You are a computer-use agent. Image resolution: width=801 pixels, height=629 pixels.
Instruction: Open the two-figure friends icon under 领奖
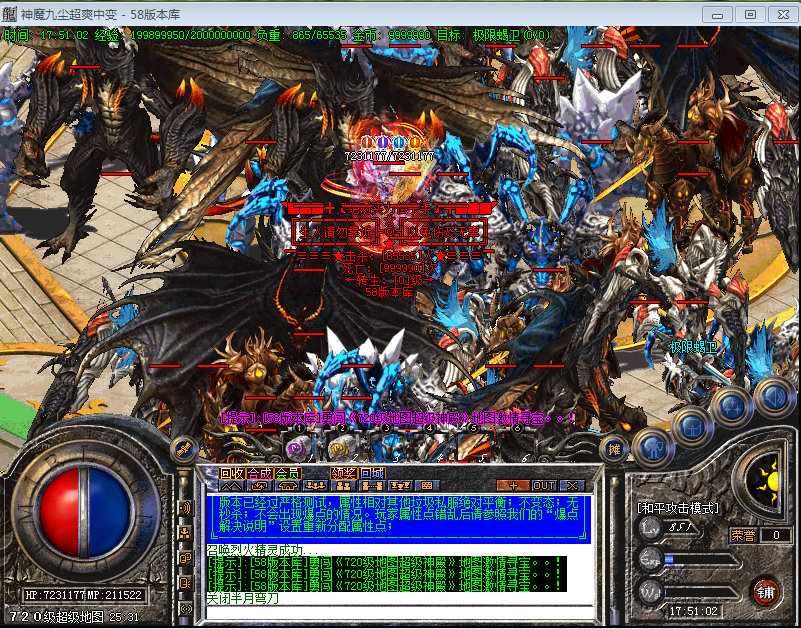tap(343, 485)
